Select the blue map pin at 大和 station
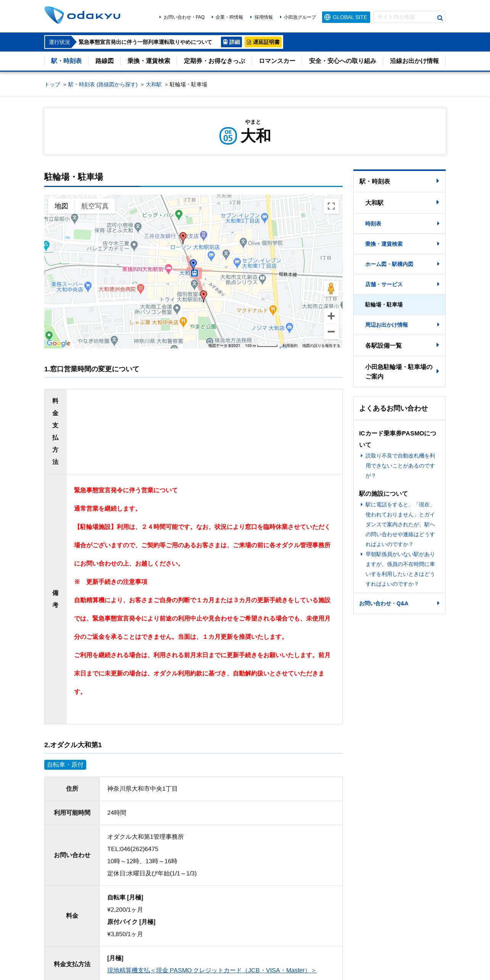This screenshot has width=490, height=980. pyautogui.click(x=193, y=264)
